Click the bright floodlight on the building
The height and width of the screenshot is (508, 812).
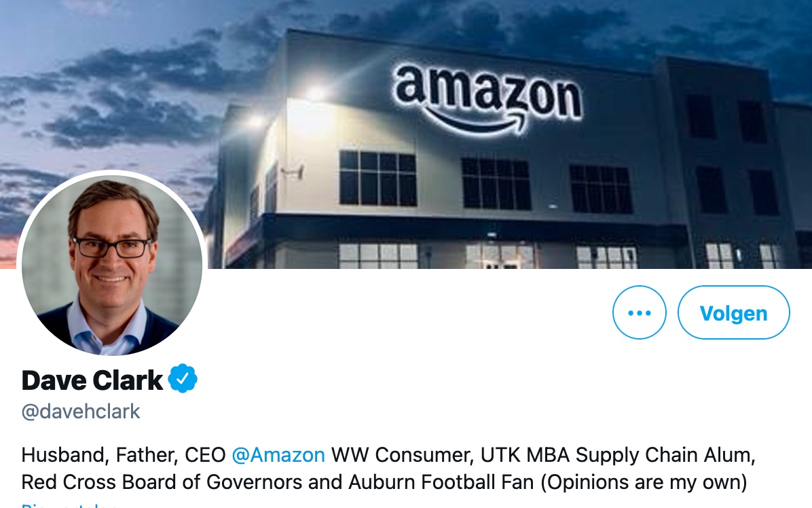(316, 94)
